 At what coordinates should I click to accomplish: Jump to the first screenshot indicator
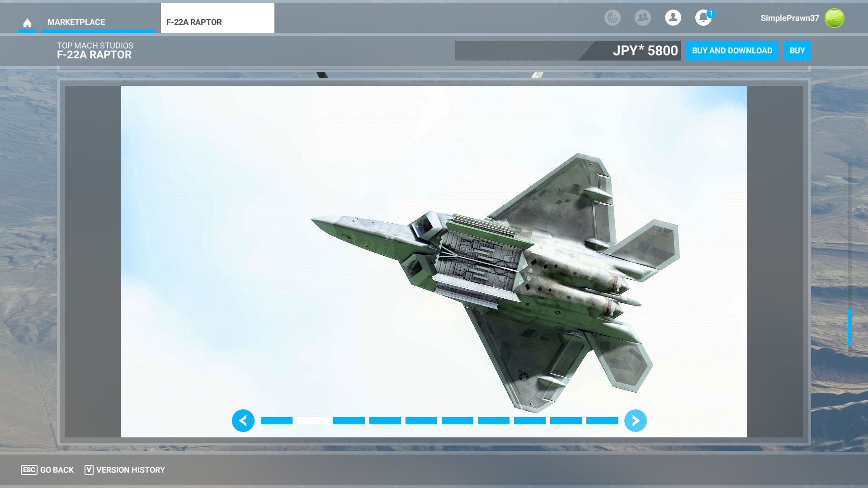(x=277, y=421)
